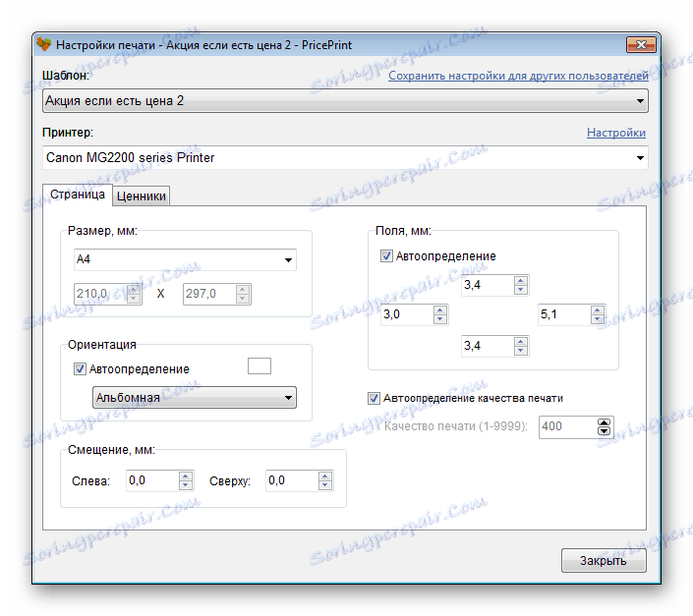Decrease the left margin 3,0 value

tap(440, 319)
